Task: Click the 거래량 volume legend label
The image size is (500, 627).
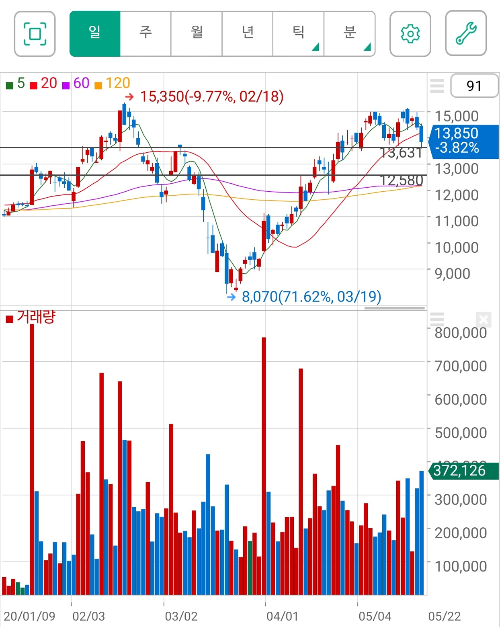Action: pyautogui.click(x=30, y=317)
